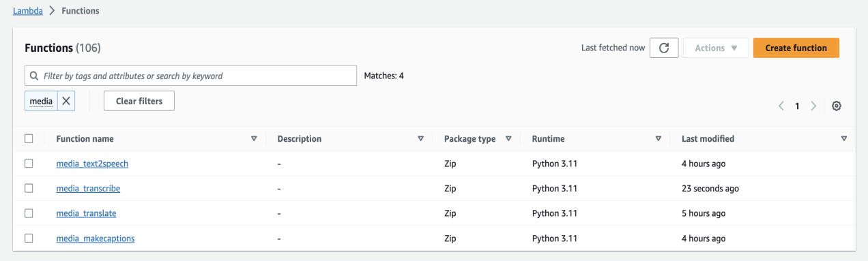Open table preferences gear icon

(837, 106)
